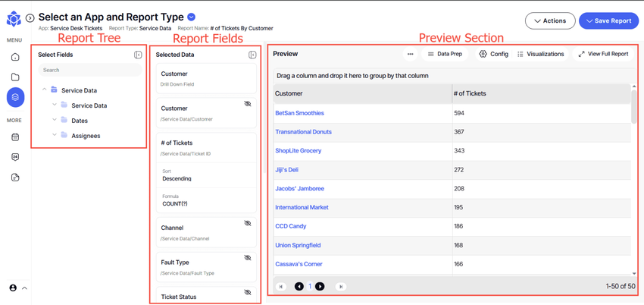
Task: Toggle visibility of the Customer field
Action: (247, 105)
